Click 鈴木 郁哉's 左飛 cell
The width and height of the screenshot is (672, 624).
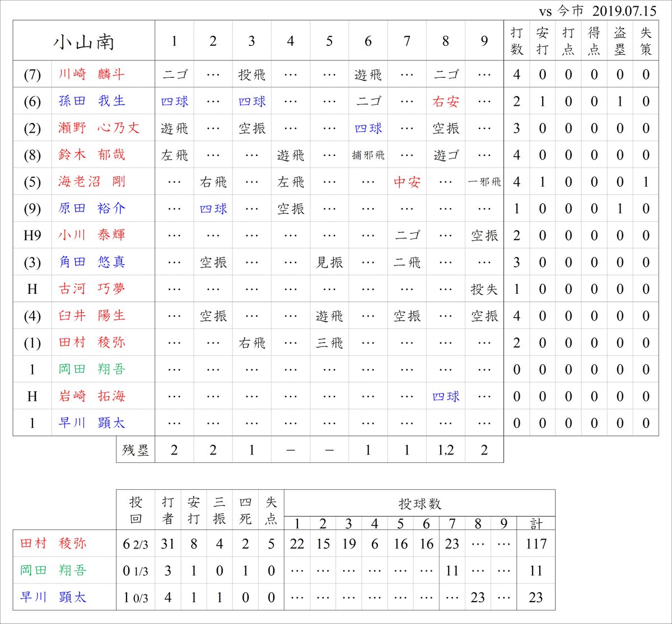tap(174, 155)
